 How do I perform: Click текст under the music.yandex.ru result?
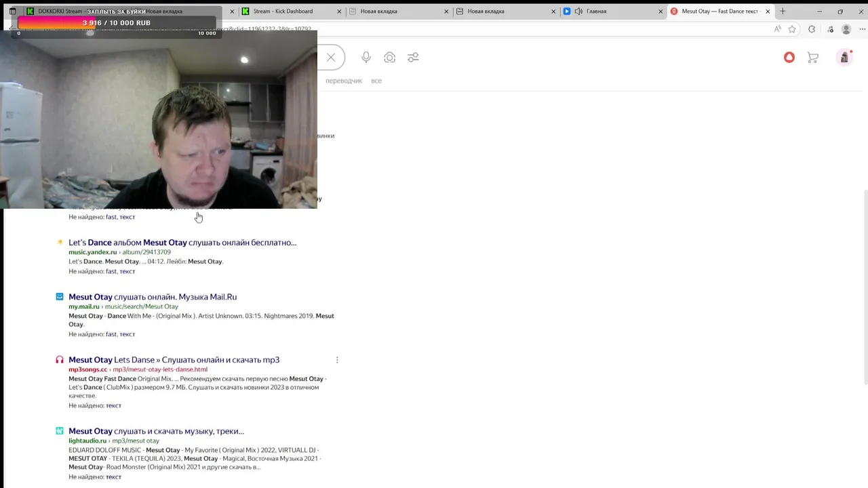[127, 271]
